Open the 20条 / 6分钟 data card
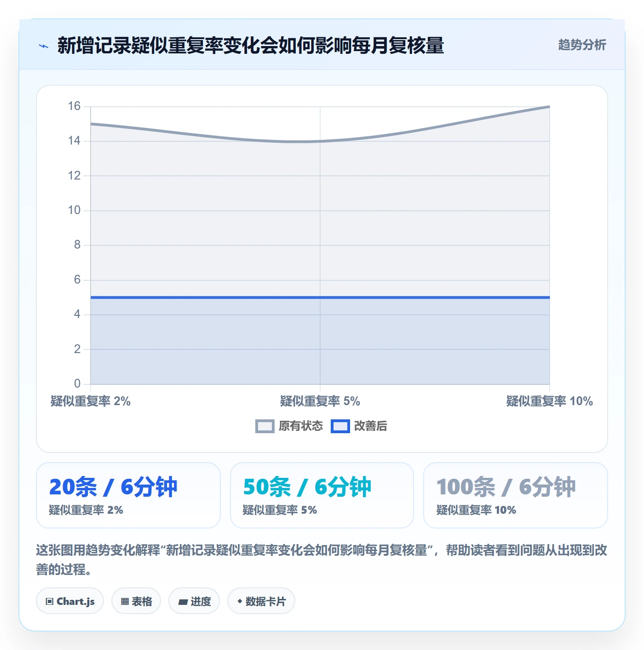The width and height of the screenshot is (644, 650). (x=128, y=495)
